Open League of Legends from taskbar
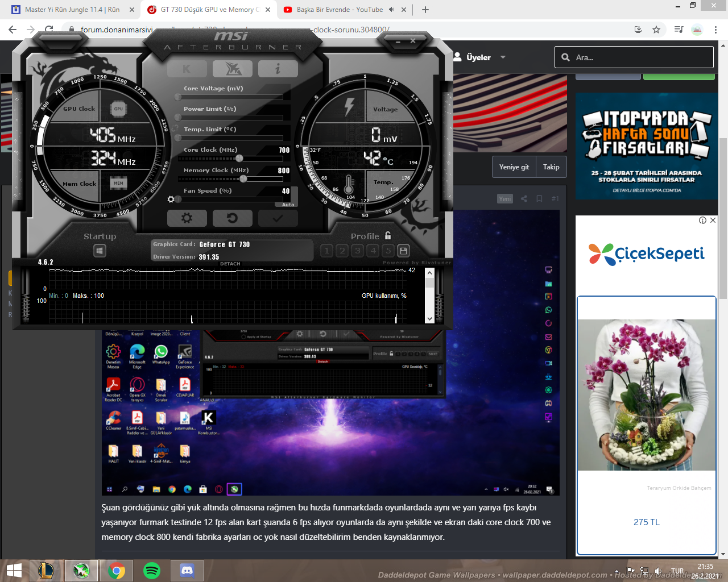Image resolution: width=728 pixels, height=582 pixels. click(46, 571)
